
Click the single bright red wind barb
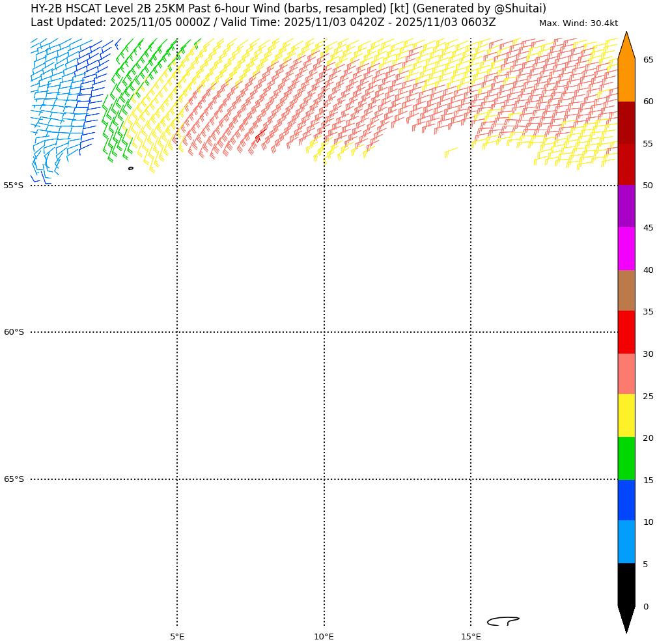point(259,137)
